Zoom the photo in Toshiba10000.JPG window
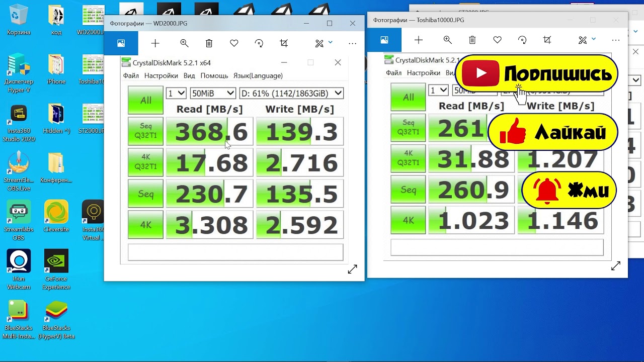 coord(447,40)
